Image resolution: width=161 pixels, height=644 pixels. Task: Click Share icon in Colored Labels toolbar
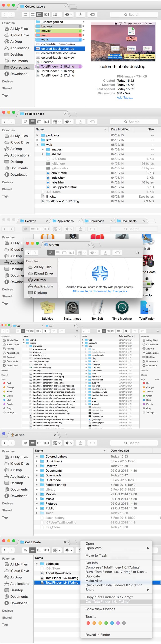(x=80, y=14)
